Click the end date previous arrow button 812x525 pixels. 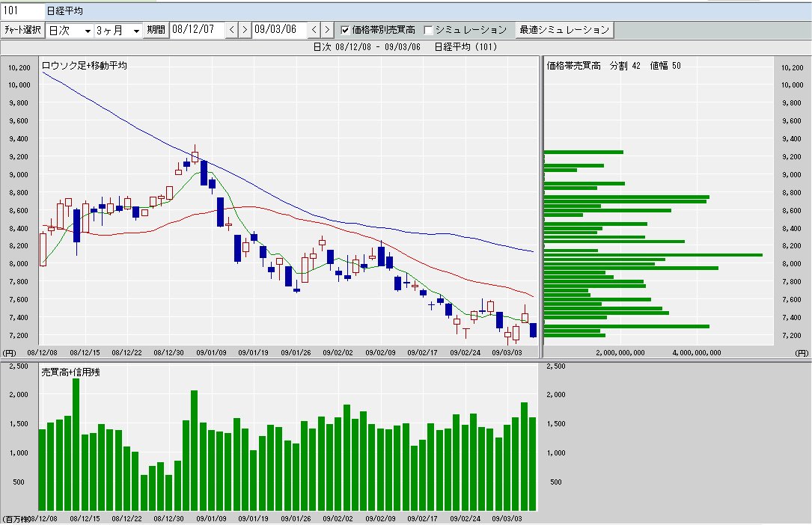click(x=314, y=30)
